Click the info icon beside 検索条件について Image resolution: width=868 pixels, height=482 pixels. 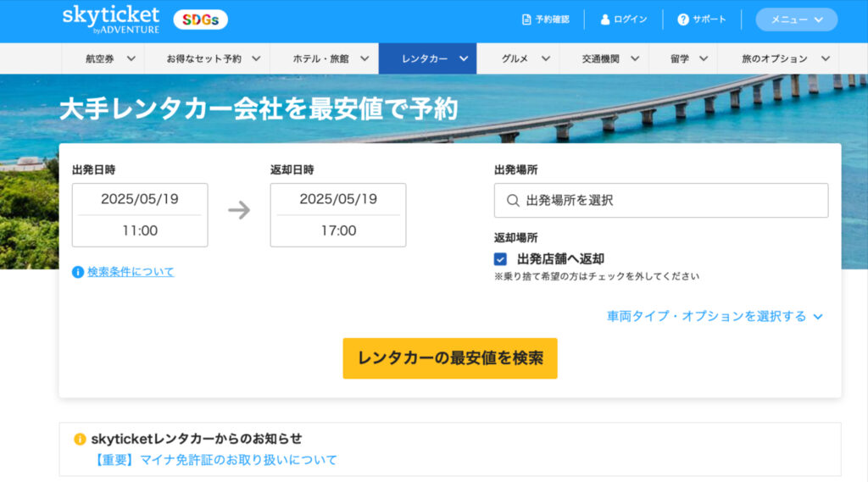click(x=78, y=272)
